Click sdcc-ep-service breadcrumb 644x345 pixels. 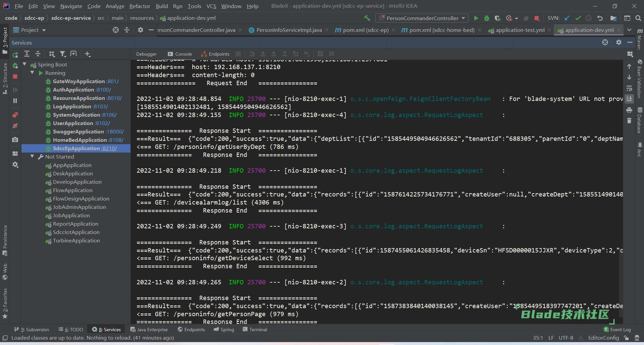point(71,18)
